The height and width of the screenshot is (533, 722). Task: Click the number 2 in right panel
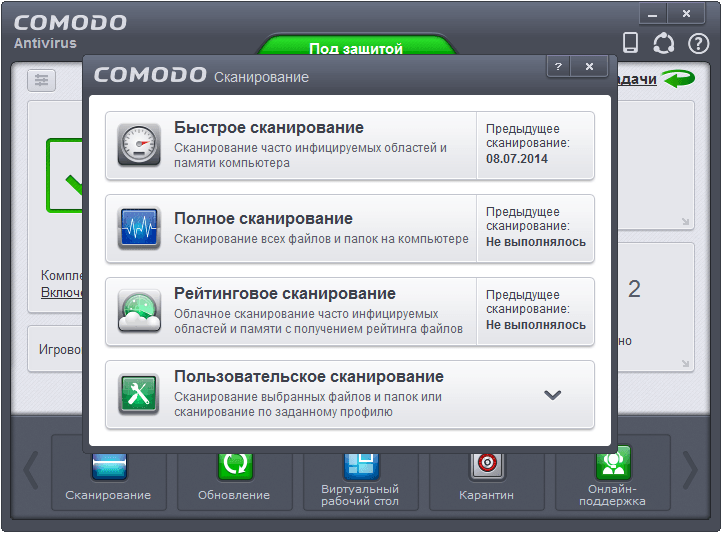point(634,289)
